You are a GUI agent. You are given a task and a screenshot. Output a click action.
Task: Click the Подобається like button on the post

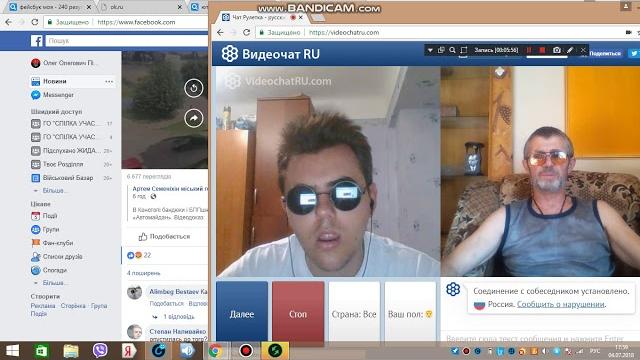tap(164, 236)
